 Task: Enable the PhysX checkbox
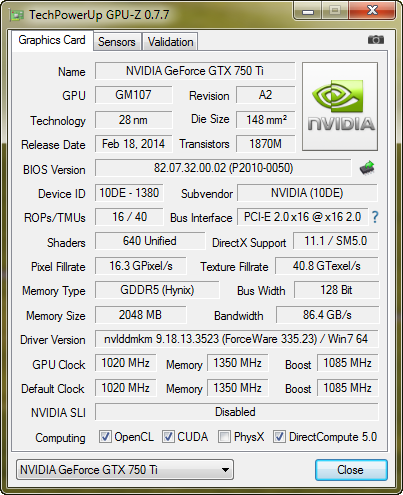(224, 437)
